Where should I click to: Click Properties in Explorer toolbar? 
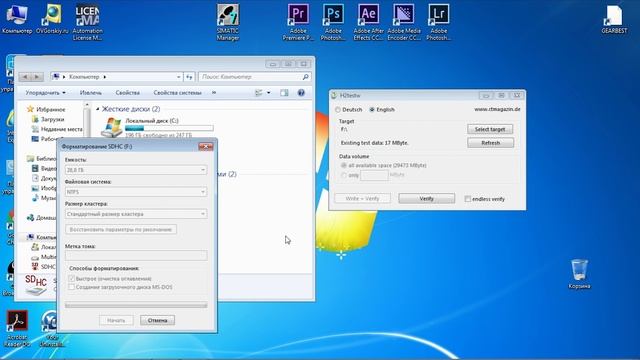[x=127, y=93]
